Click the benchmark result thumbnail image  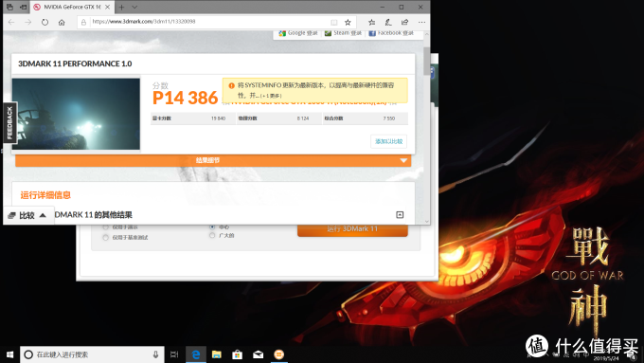[76, 114]
